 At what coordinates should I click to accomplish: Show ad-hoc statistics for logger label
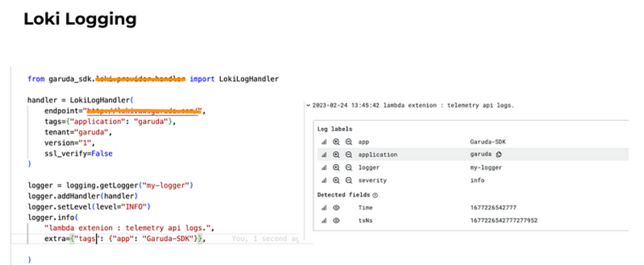click(x=324, y=167)
